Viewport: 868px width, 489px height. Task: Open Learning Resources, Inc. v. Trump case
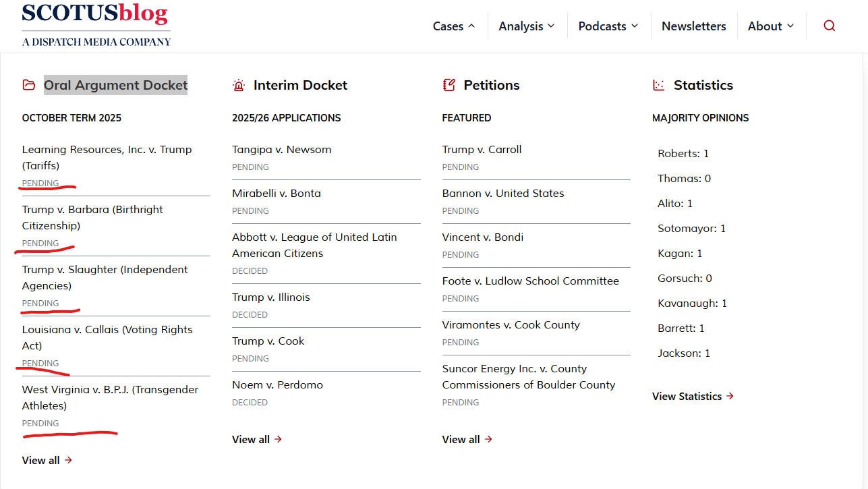coord(107,157)
